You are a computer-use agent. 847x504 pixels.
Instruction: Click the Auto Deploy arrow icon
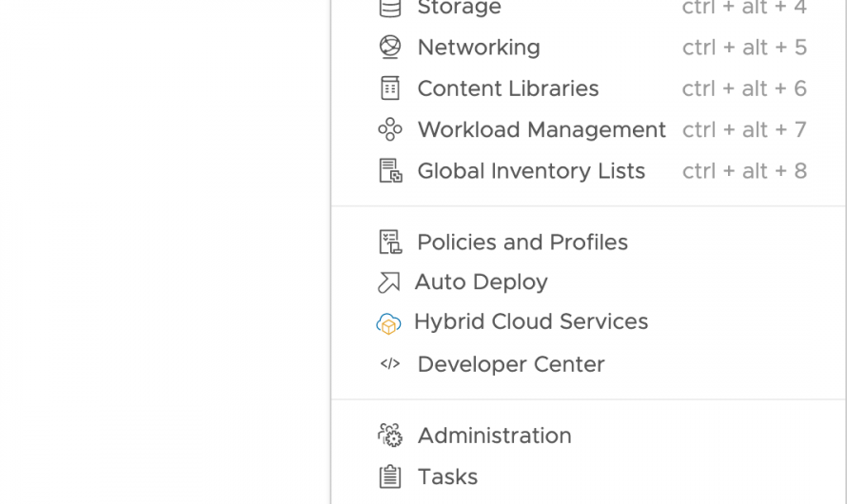(x=388, y=282)
